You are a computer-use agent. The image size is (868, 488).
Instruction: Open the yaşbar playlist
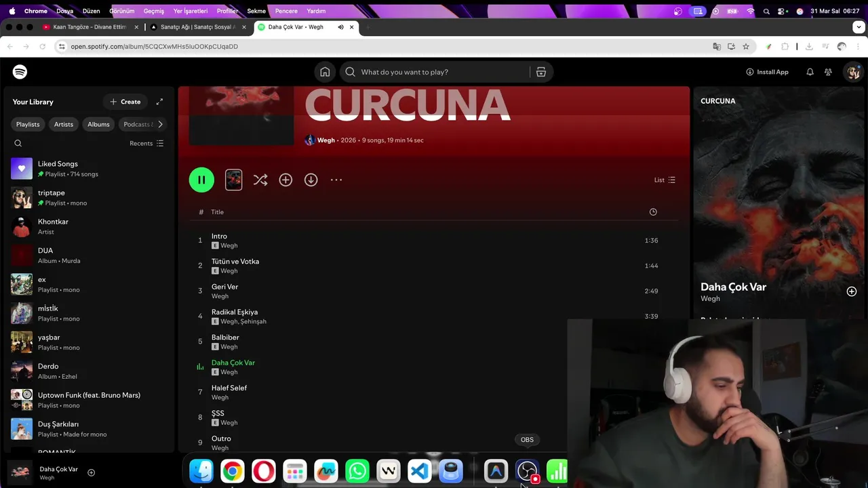[88, 342]
